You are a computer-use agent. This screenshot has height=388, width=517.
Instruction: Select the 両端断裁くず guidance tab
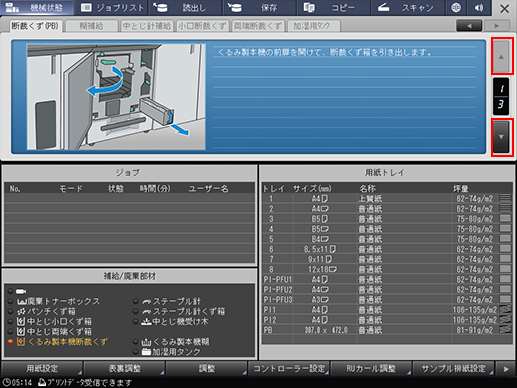[258, 26]
